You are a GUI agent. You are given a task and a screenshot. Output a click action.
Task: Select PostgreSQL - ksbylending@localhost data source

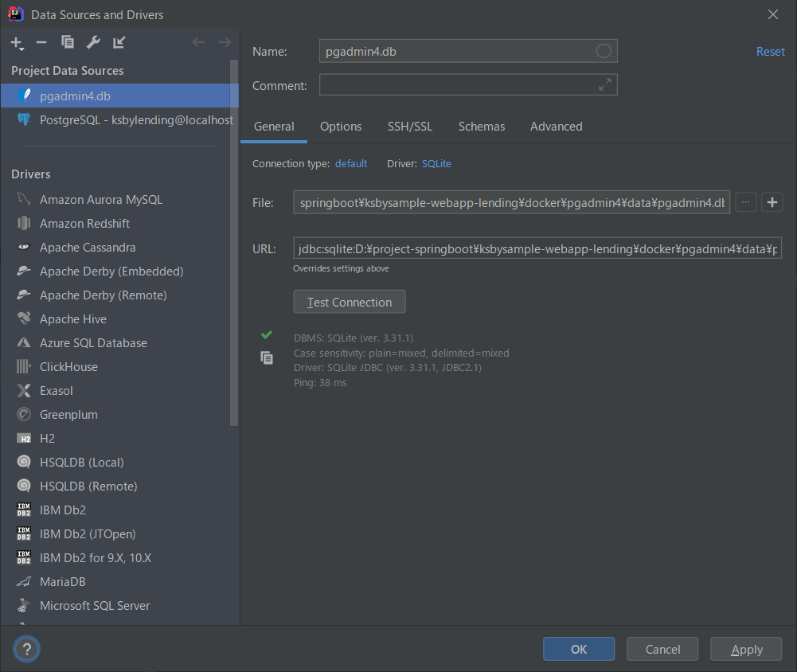point(119,119)
